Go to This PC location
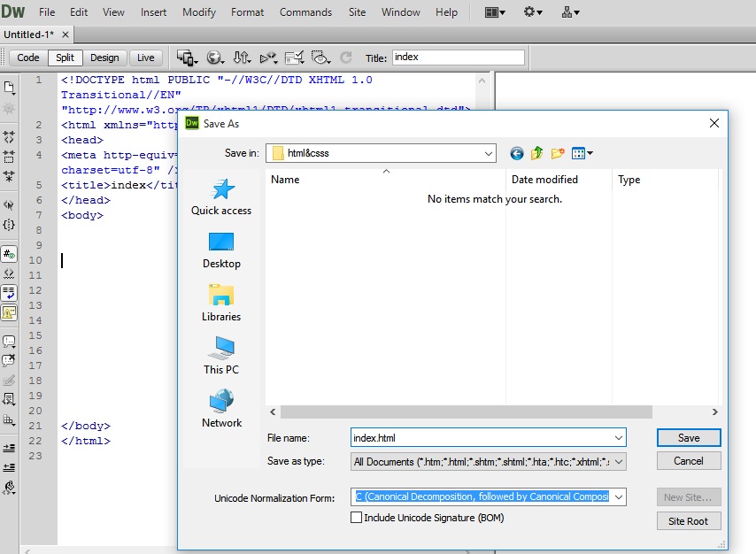Image resolution: width=756 pixels, height=554 pixels. tap(221, 356)
